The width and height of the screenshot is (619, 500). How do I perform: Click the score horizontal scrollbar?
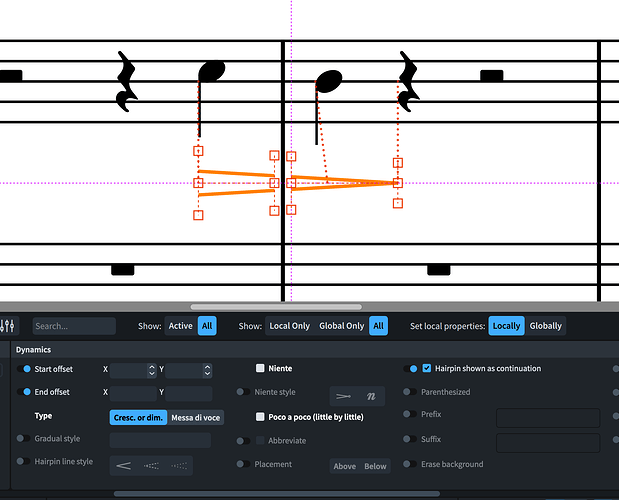[276, 307]
